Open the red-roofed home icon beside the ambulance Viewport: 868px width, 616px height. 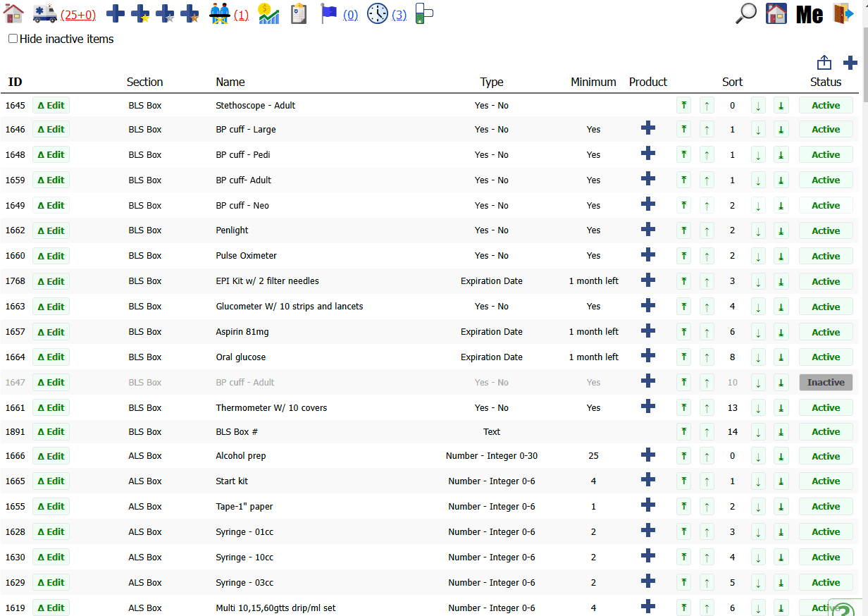coord(13,13)
